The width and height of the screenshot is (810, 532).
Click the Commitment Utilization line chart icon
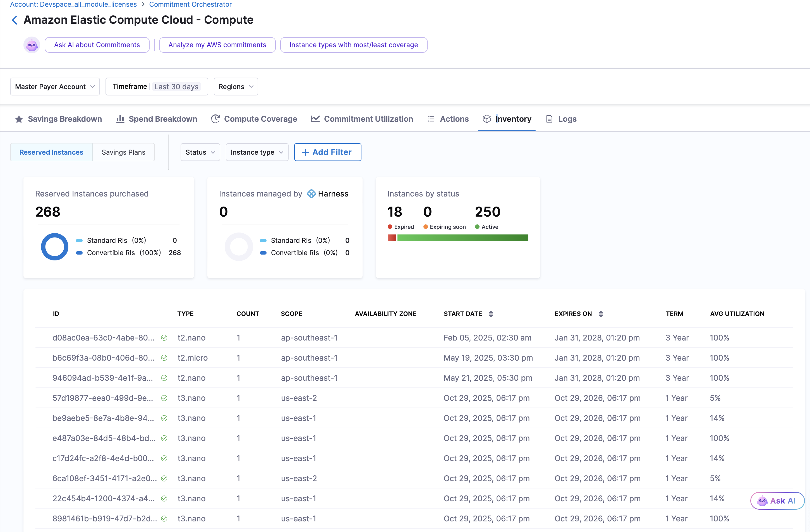pos(315,119)
